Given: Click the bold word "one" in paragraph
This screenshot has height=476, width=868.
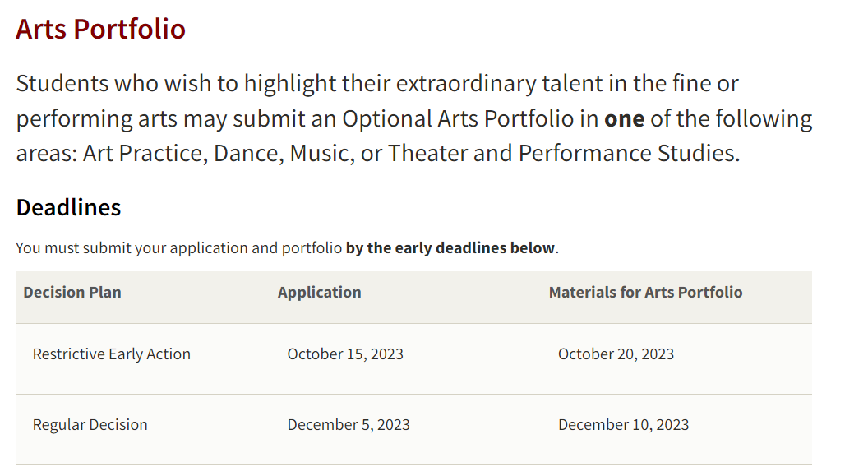Looking at the screenshot, I should click(625, 119).
